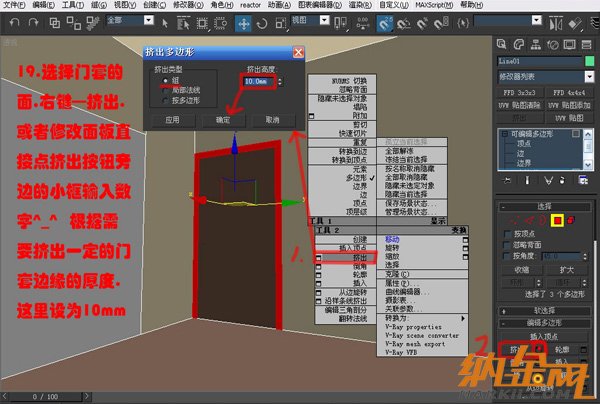Image resolution: width=600 pixels, height=404 pixels.
Task: Activate the Select and Move tool
Action: point(243,24)
